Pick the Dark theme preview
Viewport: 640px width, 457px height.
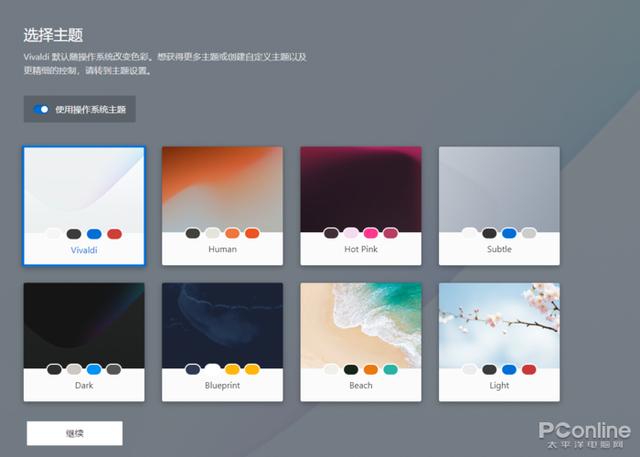click(84, 326)
